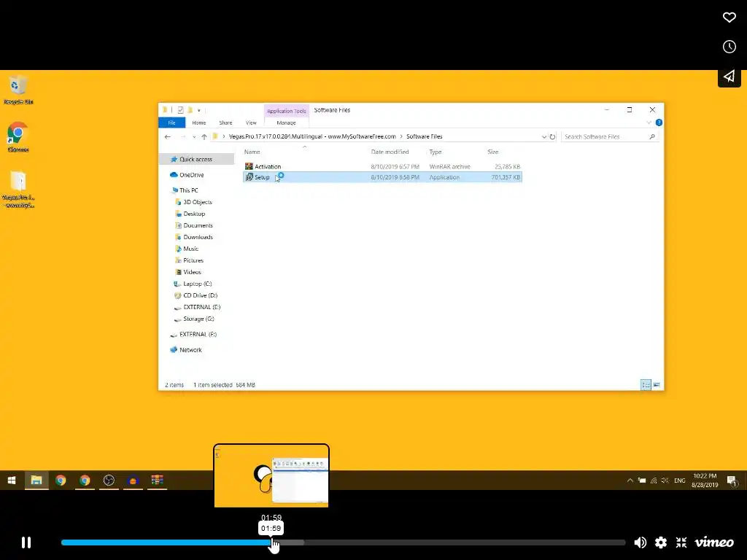Click the Properties checkmark quick access icon
The image size is (747, 560).
pyautogui.click(x=181, y=110)
